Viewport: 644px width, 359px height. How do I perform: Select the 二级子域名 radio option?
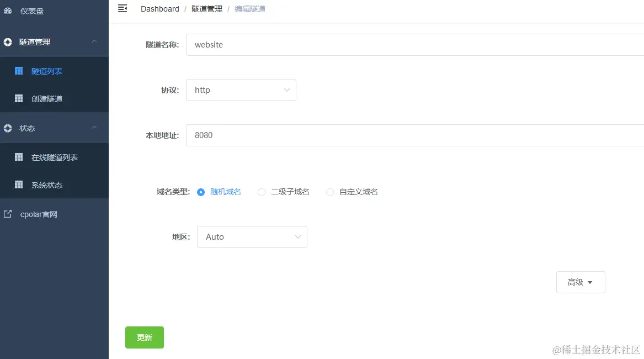[x=262, y=192]
